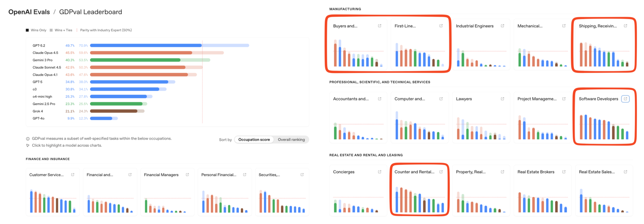The width and height of the screenshot is (644, 224).
Task: Open the Shipping, Receiving external link
Action: 625,26
